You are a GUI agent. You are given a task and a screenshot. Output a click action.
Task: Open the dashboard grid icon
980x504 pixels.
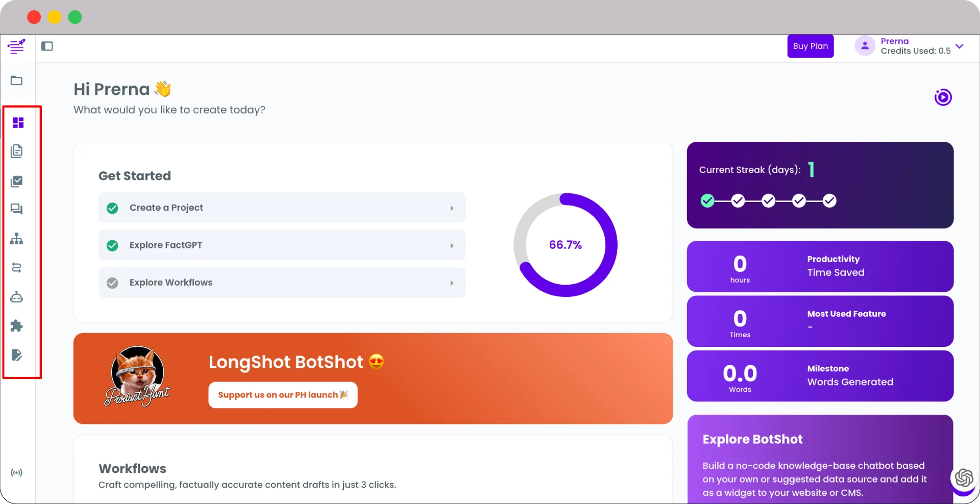click(x=18, y=122)
